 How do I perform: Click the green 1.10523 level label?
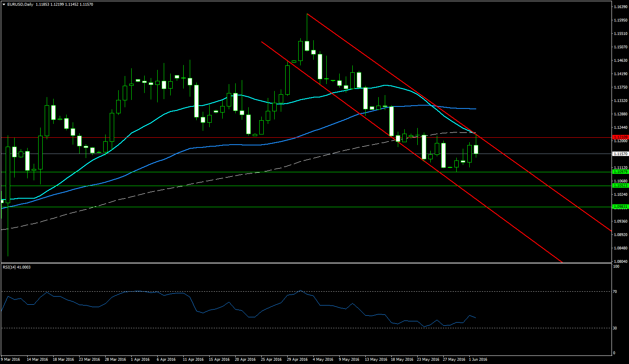620,186
